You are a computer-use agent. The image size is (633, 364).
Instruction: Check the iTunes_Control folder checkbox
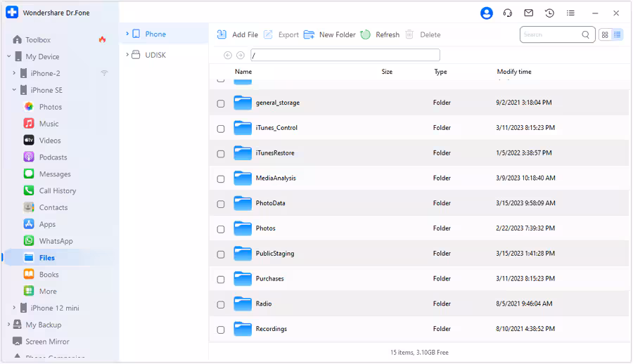coord(221,129)
